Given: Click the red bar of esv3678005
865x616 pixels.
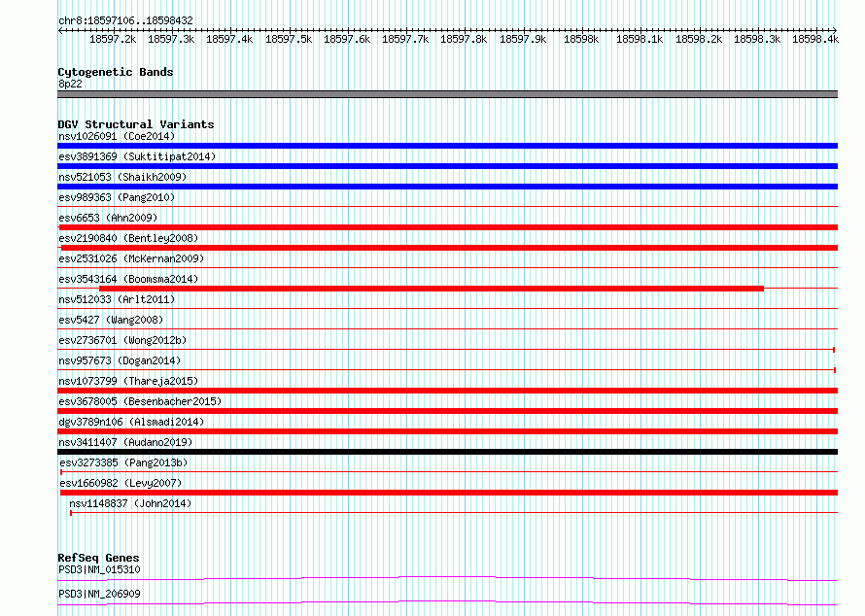Looking at the screenshot, I should click(x=447, y=411).
